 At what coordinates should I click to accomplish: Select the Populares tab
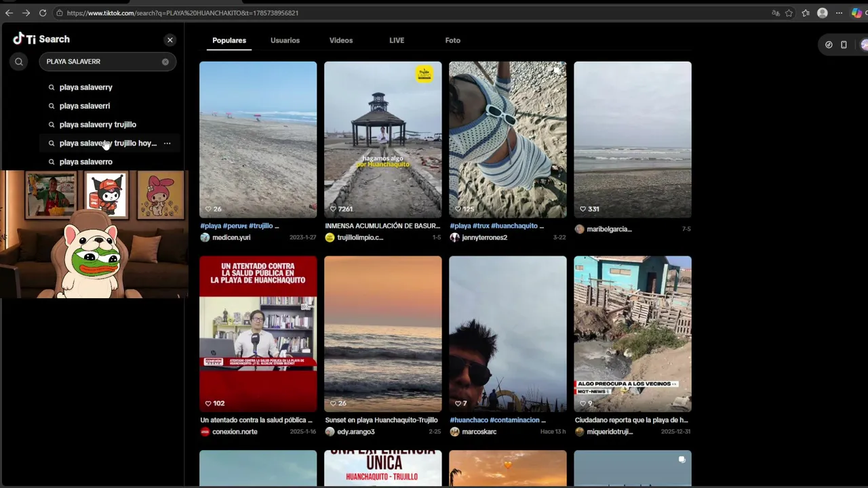pyautogui.click(x=229, y=41)
